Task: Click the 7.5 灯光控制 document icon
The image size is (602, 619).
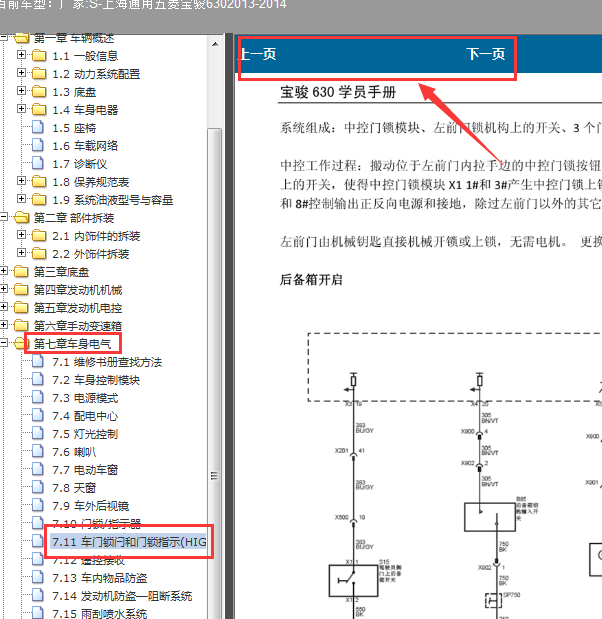Action: coord(38,433)
